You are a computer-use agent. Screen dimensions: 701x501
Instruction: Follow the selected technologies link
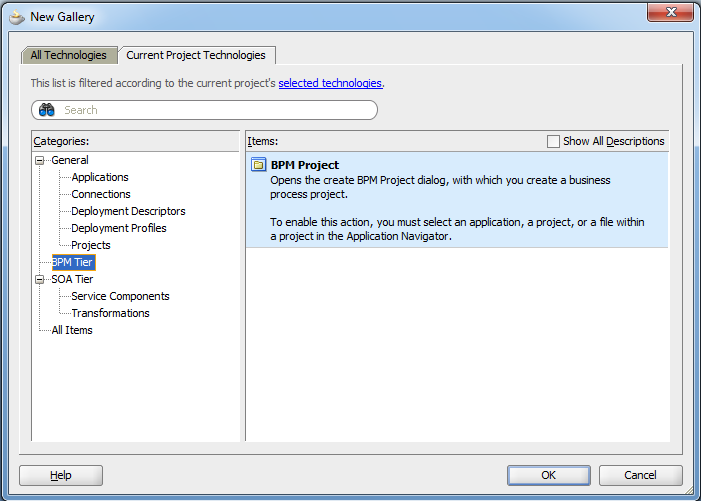pos(329,83)
